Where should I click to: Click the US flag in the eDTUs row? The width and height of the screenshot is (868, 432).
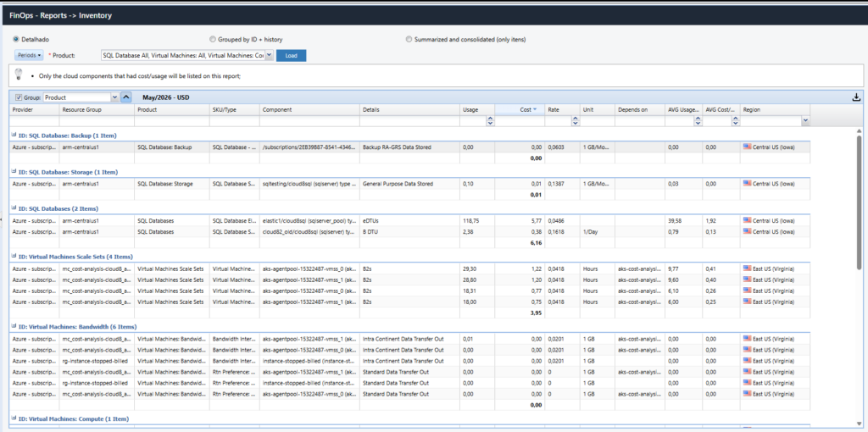pos(748,220)
